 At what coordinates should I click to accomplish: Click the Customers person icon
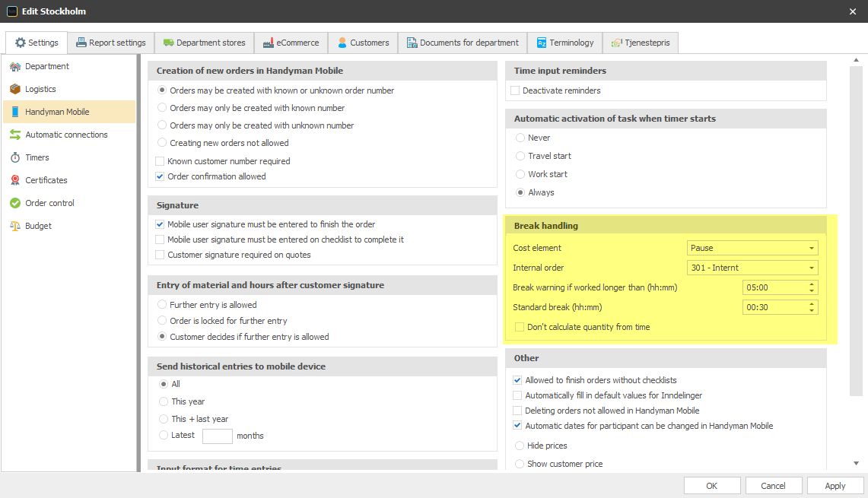(342, 43)
